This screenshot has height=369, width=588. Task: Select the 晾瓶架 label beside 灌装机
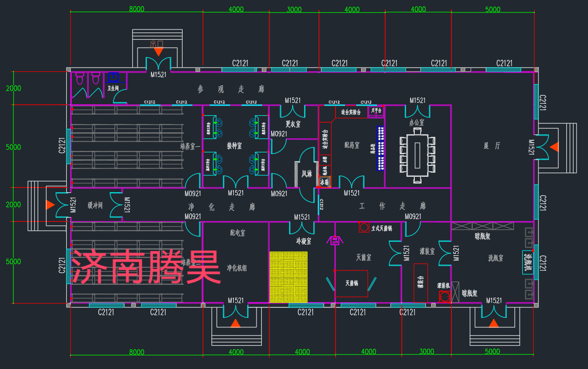click(x=470, y=294)
